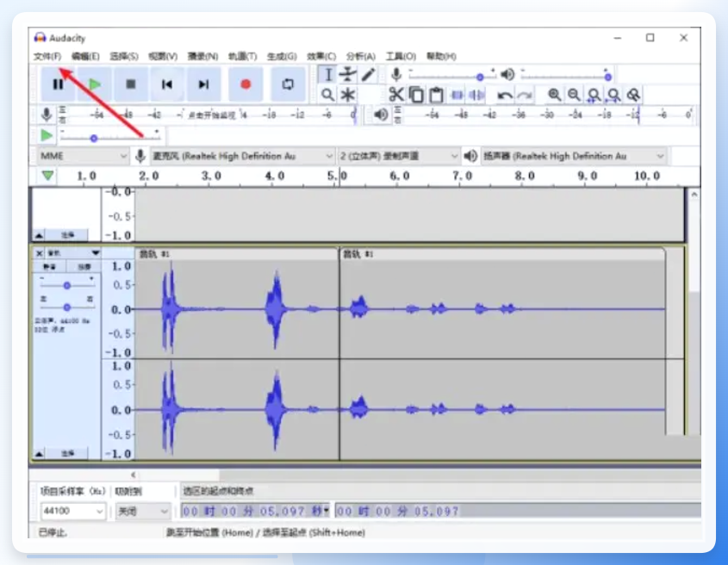Toggle Solo (独奏) on the stereo track

click(84, 266)
